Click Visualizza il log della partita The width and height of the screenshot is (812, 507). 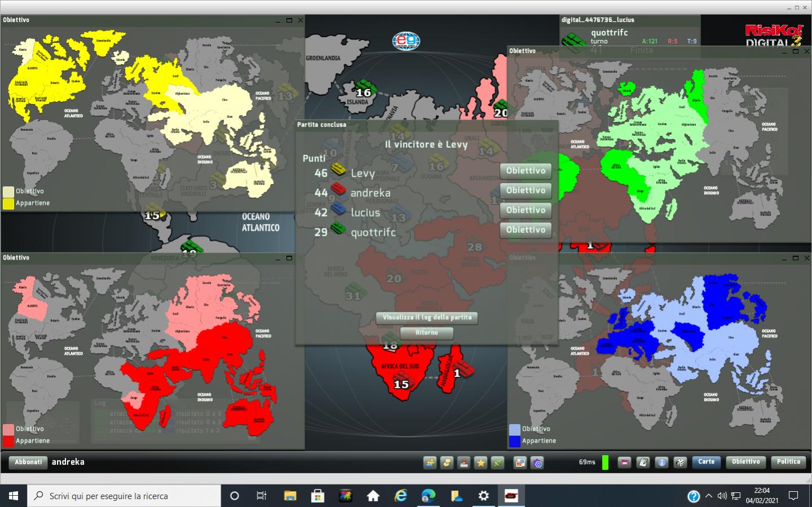click(x=427, y=318)
